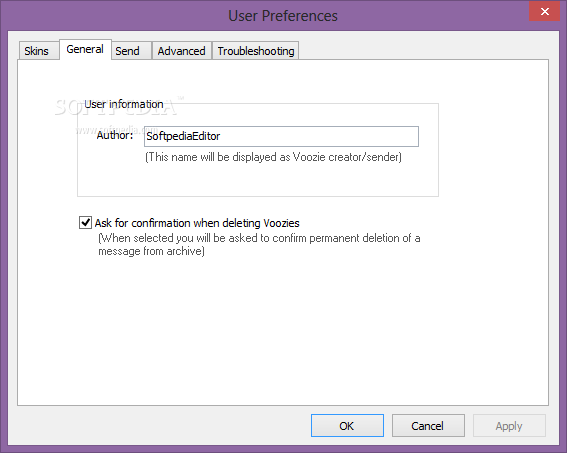Focus the Author text field

(x=281, y=136)
